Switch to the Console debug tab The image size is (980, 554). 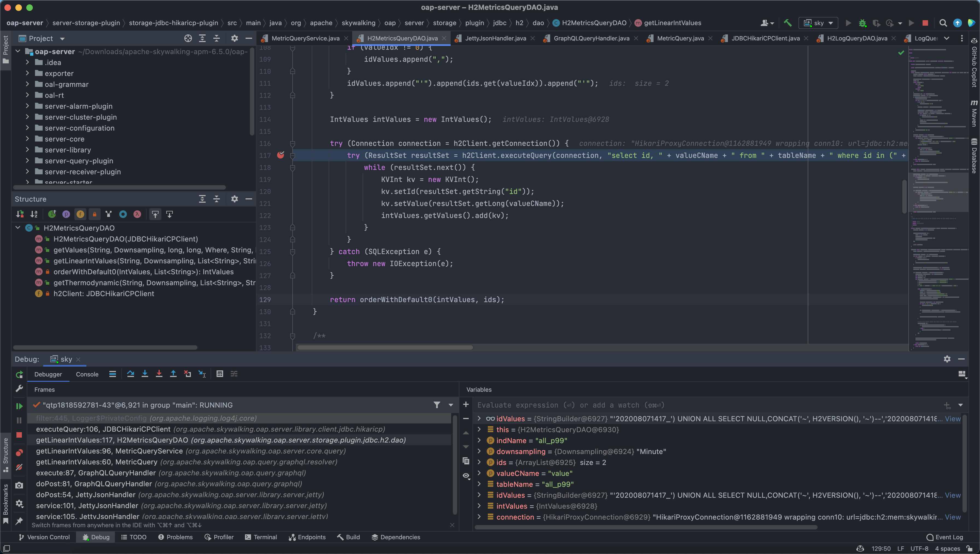coord(87,375)
